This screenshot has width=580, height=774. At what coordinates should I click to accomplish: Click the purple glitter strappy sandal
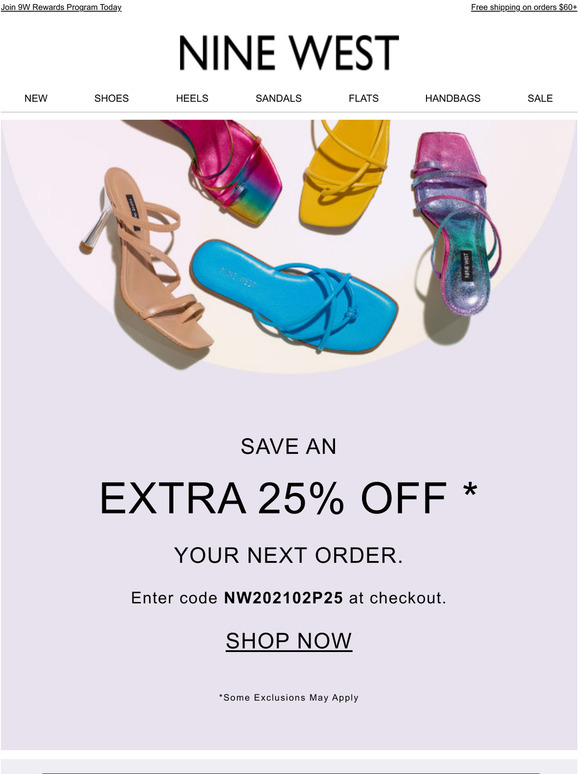click(x=456, y=222)
